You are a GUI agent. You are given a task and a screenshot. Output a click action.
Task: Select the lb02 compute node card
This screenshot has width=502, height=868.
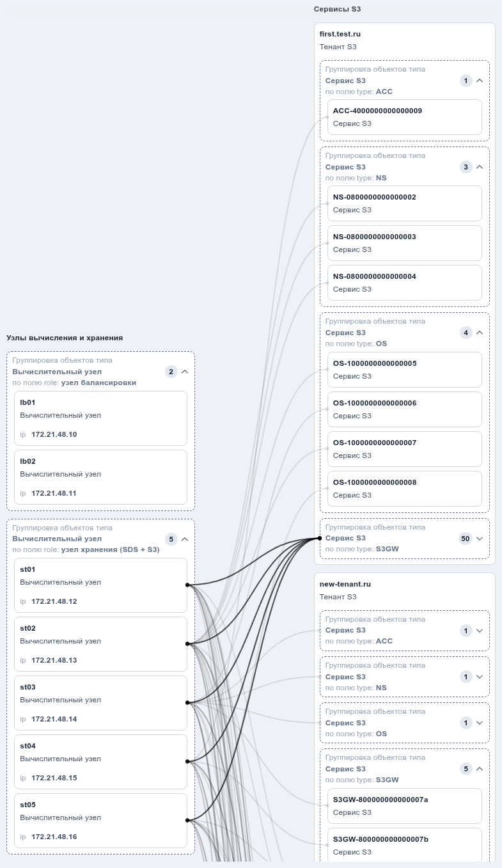click(x=100, y=477)
